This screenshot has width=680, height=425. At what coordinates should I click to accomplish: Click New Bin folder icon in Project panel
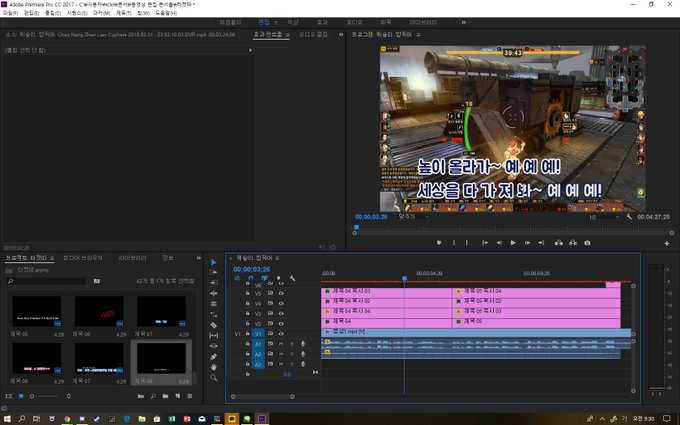coord(165,396)
